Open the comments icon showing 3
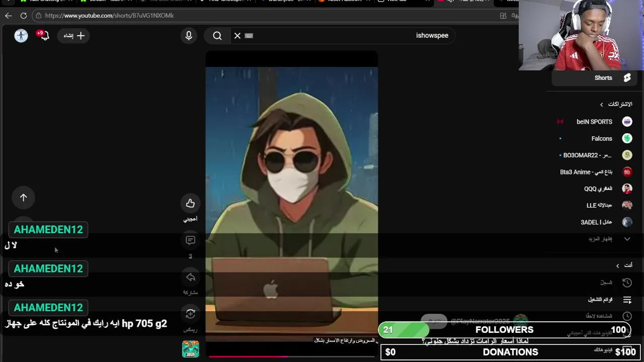 coord(190,240)
